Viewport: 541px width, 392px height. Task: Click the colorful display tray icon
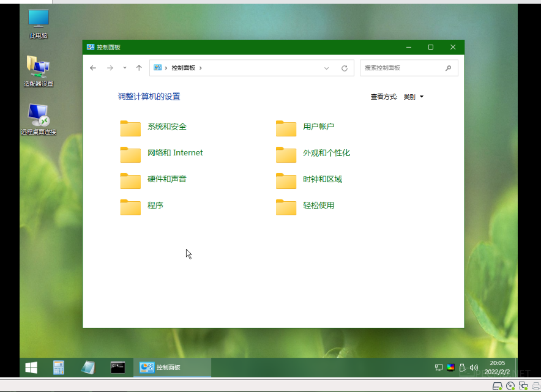[x=450, y=368]
